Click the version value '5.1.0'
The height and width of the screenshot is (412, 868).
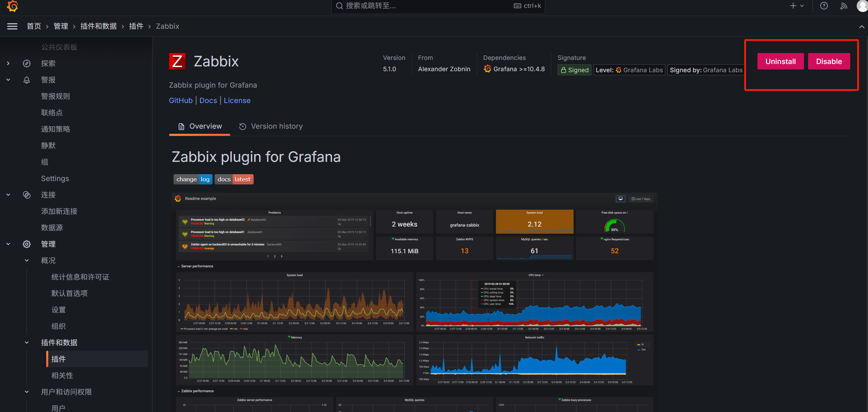point(390,69)
